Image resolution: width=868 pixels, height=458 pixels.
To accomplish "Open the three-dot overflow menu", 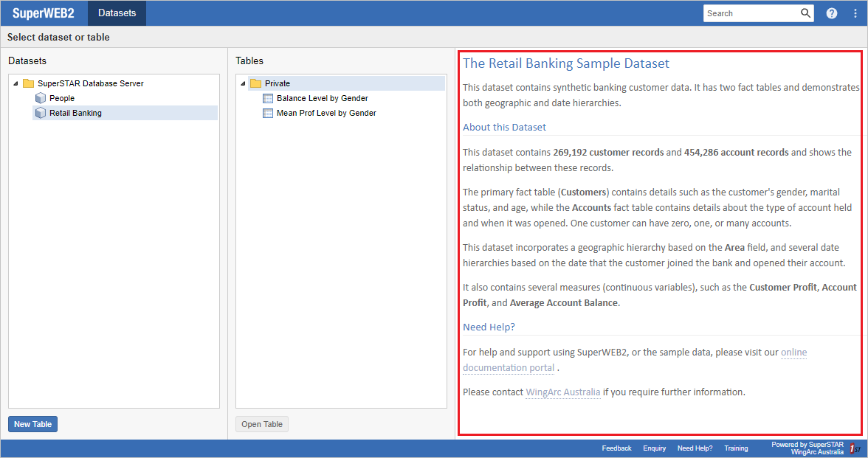I will click(x=855, y=13).
